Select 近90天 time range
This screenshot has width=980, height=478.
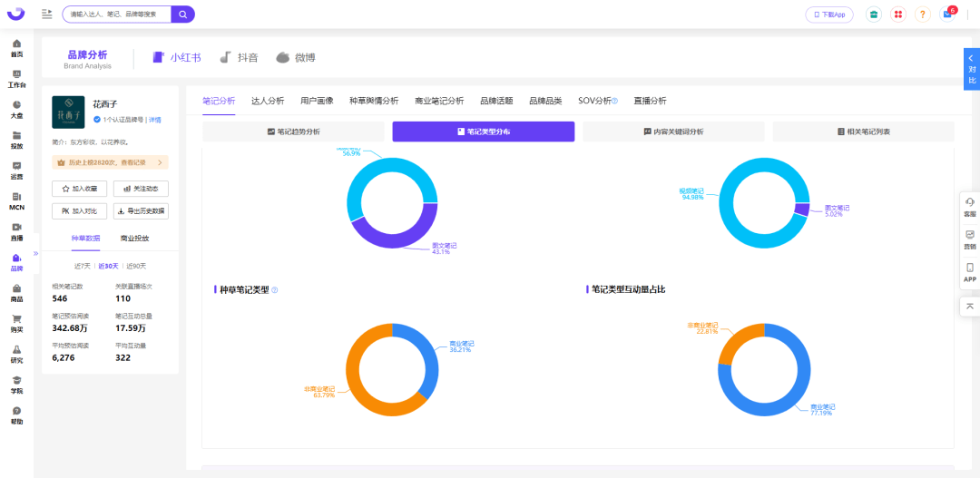pyautogui.click(x=136, y=266)
